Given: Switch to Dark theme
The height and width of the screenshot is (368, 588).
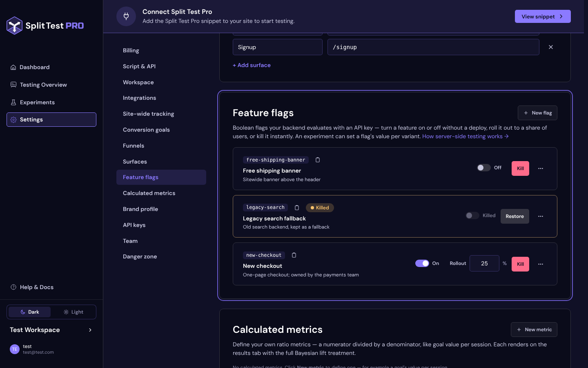Looking at the screenshot, I should 30,312.
